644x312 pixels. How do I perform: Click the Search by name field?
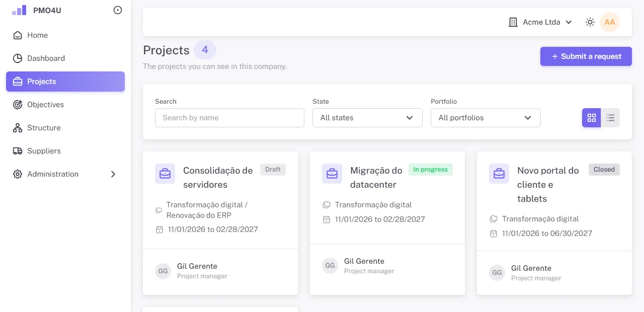pos(229,118)
